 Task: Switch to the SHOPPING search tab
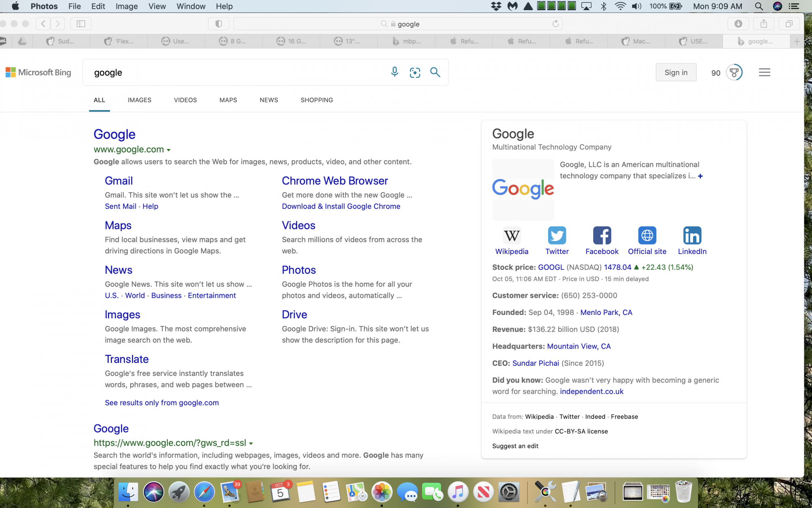[x=317, y=100]
